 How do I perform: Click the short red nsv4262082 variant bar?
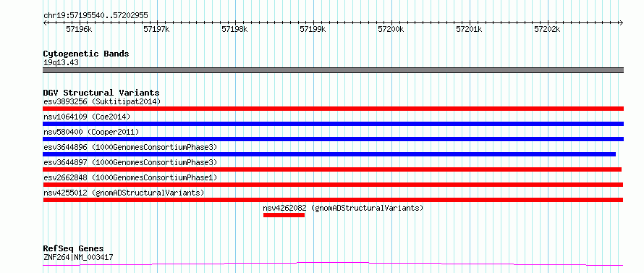[284, 215]
